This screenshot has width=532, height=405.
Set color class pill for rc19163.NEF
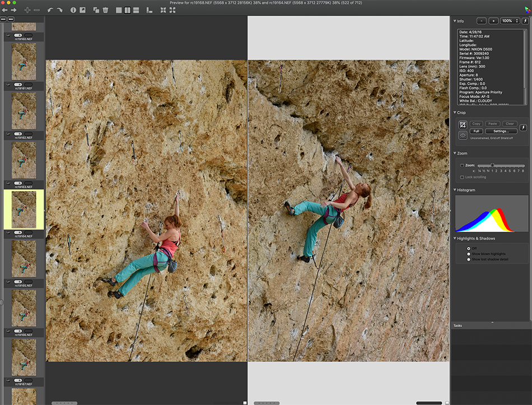(29, 183)
